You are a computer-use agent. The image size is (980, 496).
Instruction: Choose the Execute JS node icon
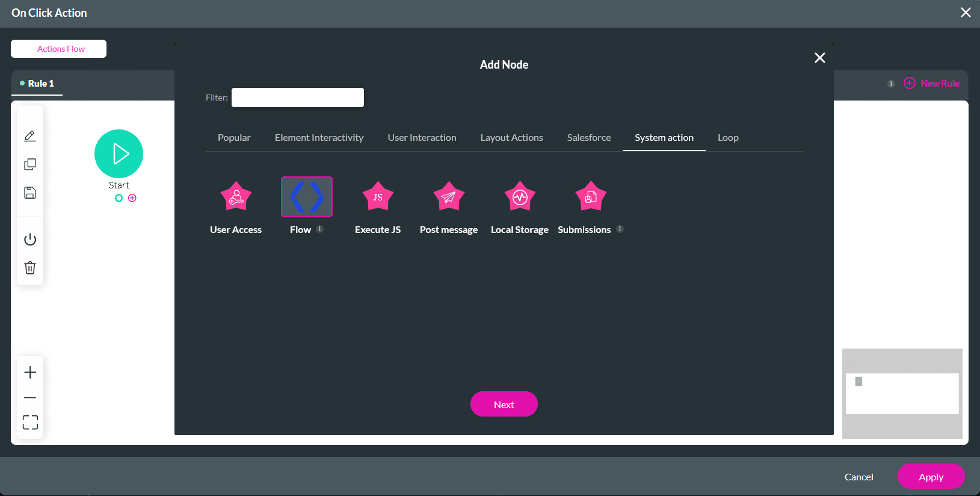(x=378, y=196)
